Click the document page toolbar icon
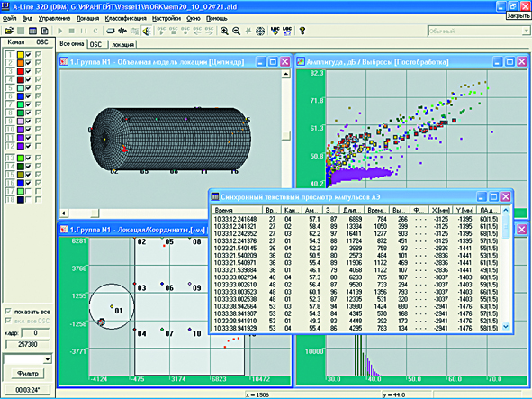Image resolution: width=532 pixels, height=399 pixels. [x=45, y=31]
